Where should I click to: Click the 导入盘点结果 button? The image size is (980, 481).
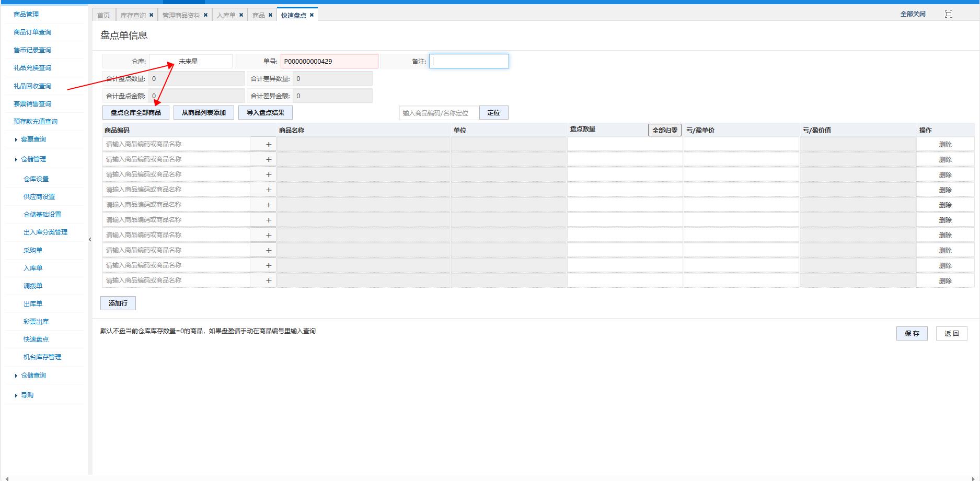click(x=266, y=113)
